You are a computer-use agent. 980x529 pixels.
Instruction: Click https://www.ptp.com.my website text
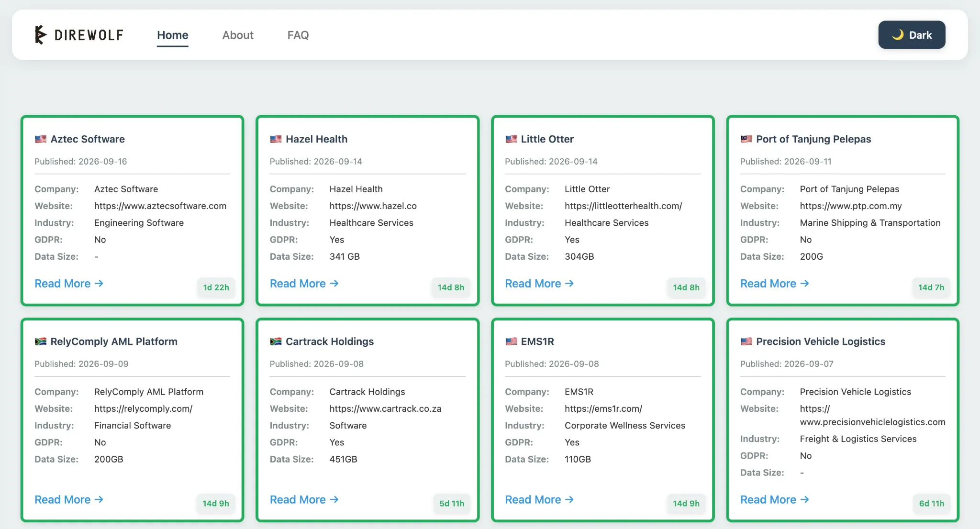[851, 206]
